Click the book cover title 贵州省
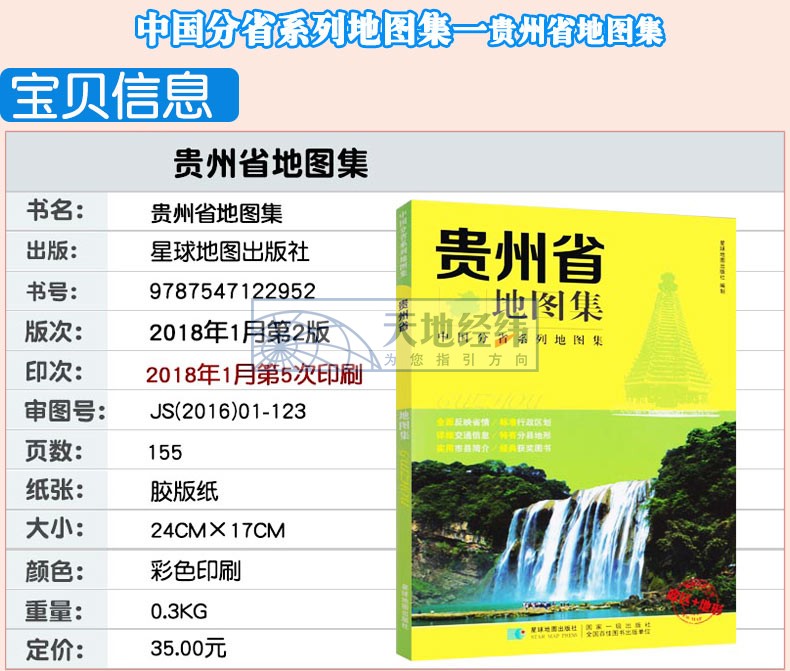Screen dimensions: 790x671 click(x=520, y=256)
